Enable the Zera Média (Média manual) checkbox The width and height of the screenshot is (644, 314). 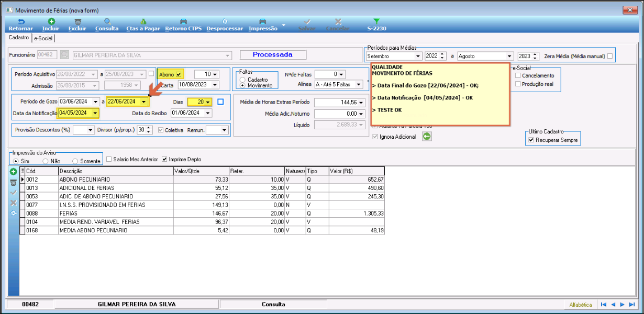coord(610,56)
